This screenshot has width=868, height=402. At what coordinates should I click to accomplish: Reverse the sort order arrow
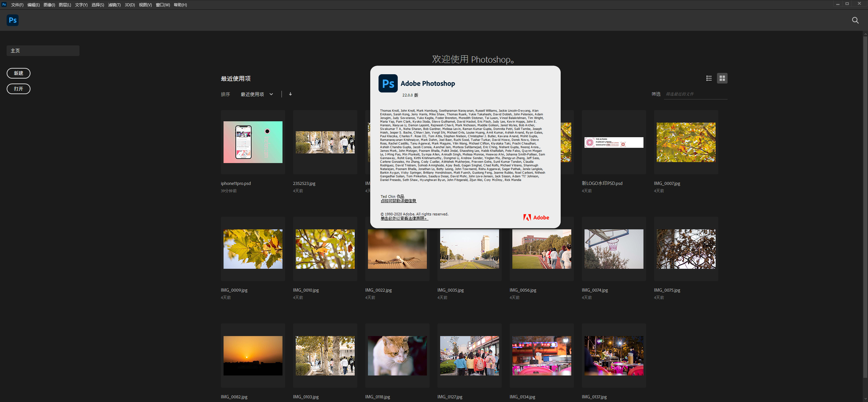click(290, 94)
